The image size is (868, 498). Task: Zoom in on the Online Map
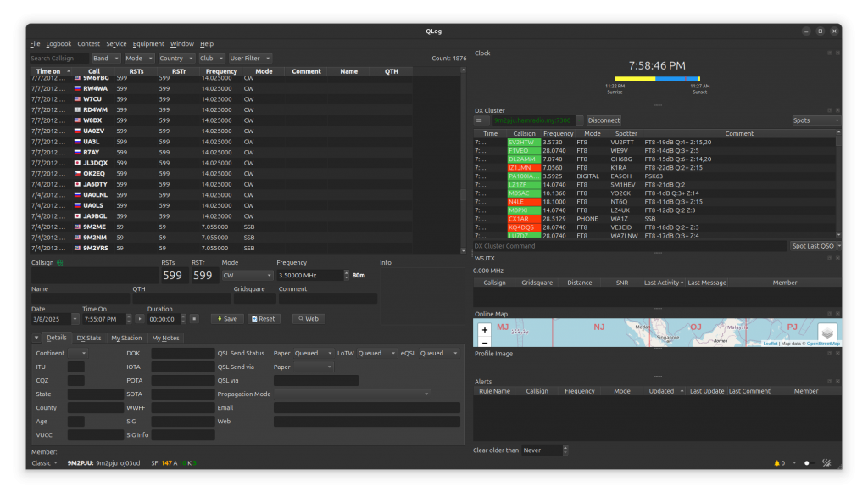click(484, 329)
